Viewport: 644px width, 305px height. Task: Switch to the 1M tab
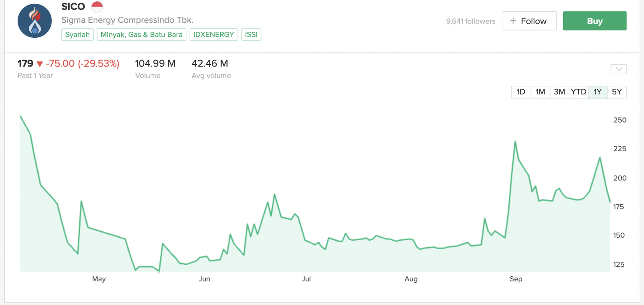540,92
